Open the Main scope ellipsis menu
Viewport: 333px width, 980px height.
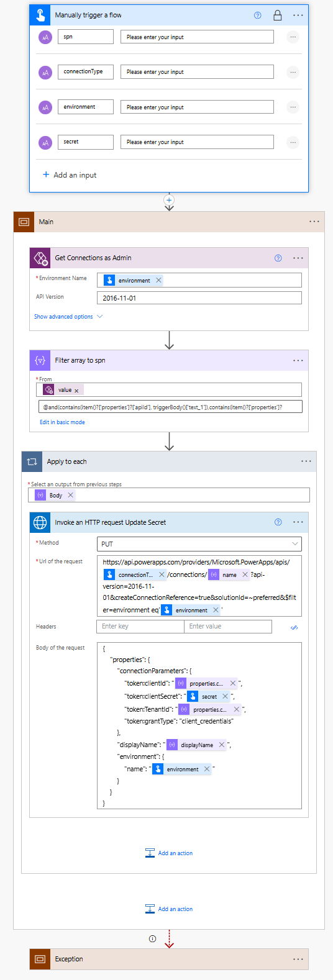click(x=314, y=222)
